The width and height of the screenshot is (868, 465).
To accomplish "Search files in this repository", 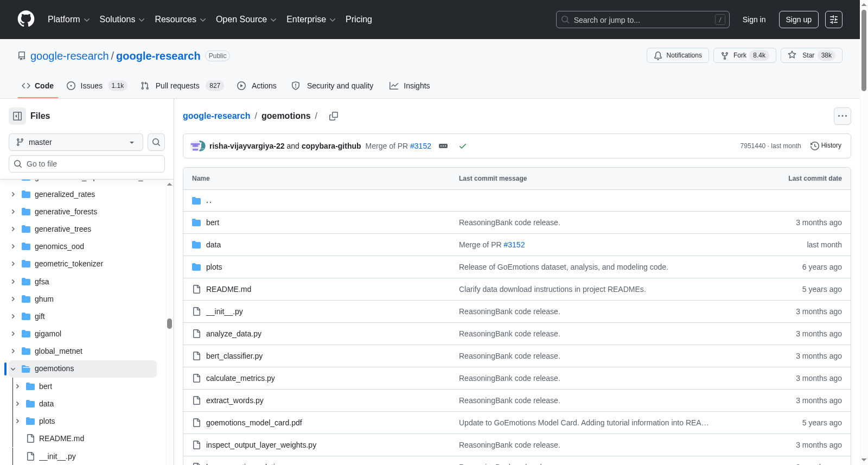I will point(156,142).
